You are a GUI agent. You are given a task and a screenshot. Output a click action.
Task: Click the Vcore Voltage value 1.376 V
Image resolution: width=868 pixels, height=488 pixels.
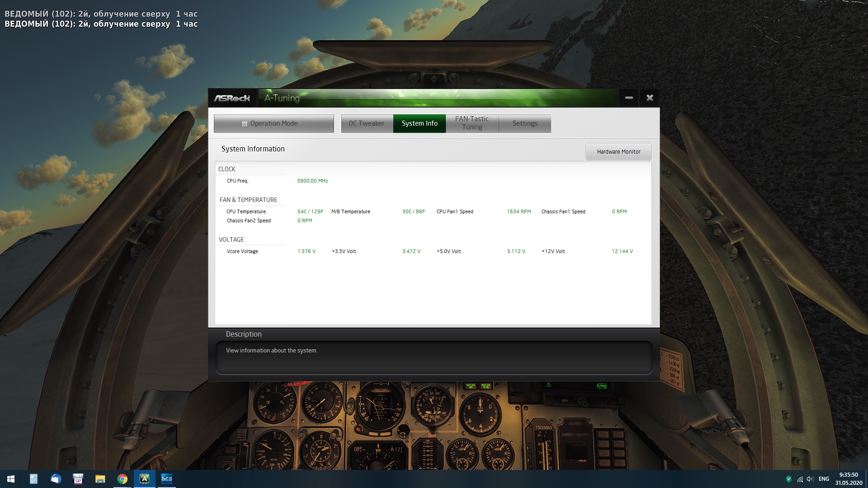[x=307, y=251]
